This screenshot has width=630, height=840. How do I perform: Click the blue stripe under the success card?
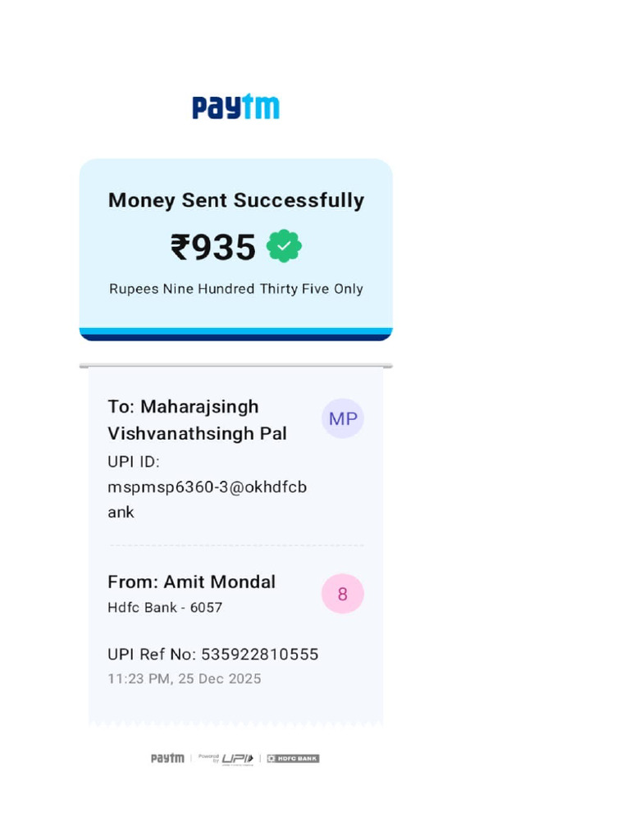tap(235, 334)
